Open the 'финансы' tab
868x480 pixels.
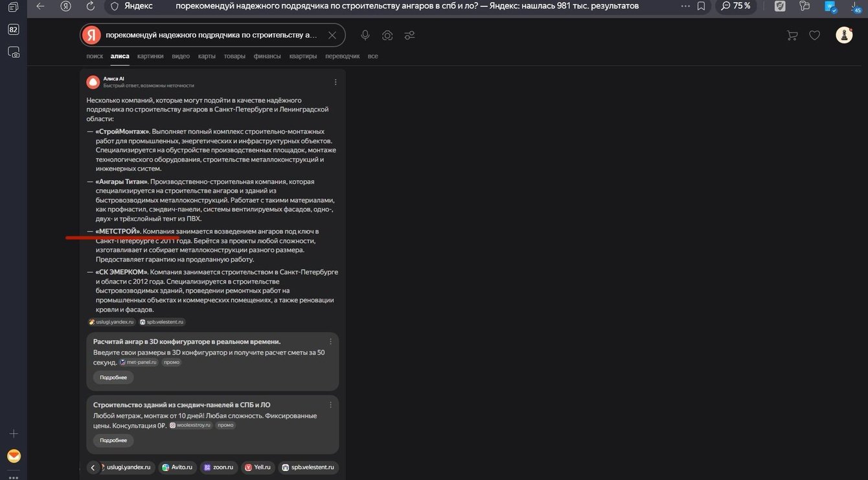267,56
